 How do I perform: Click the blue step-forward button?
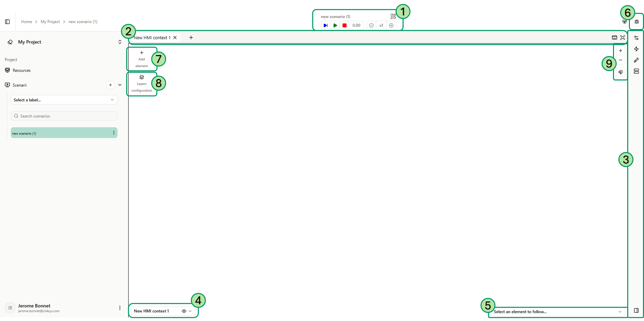(326, 25)
